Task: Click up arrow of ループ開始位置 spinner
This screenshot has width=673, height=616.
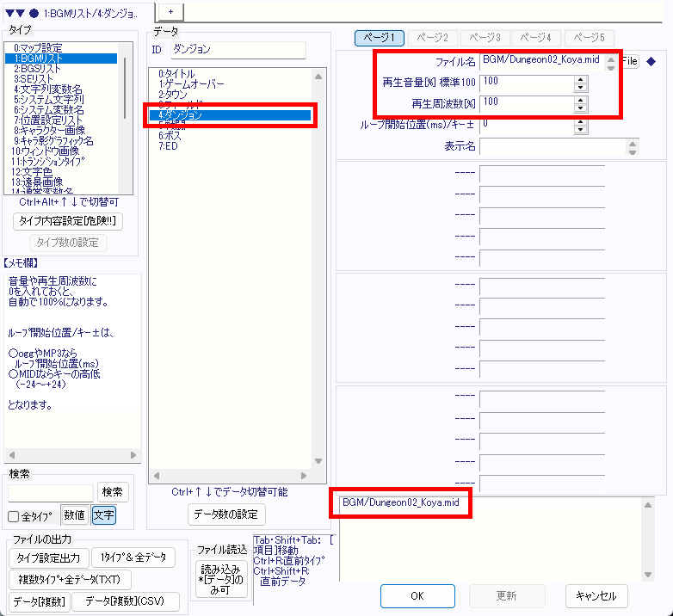Action: (x=580, y=121)
